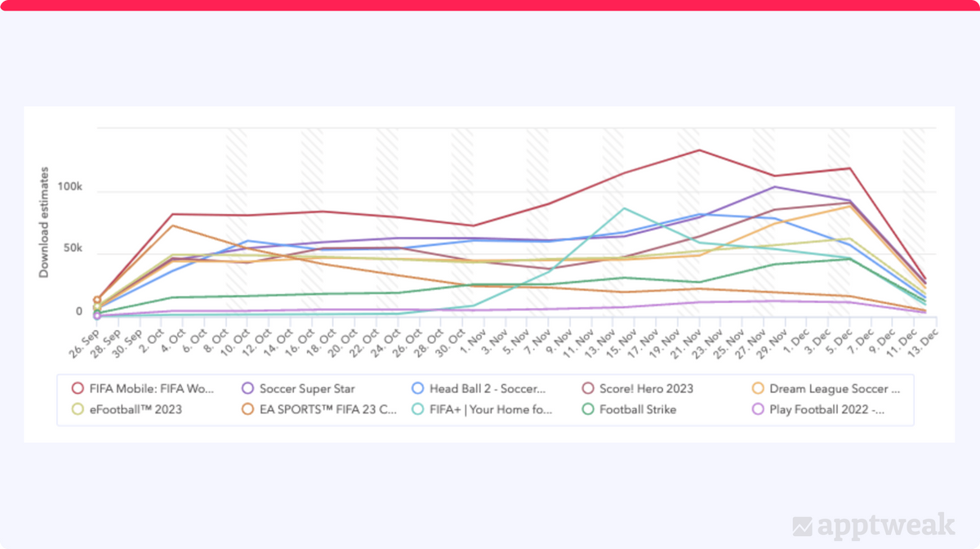
Task: Click the purple circle marker beside Soccer Super Star
Action: (x=249, y=389)
